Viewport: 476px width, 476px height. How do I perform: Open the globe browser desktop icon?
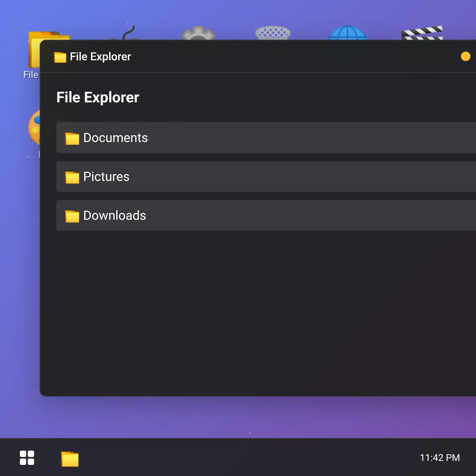(x=347, y=33)
